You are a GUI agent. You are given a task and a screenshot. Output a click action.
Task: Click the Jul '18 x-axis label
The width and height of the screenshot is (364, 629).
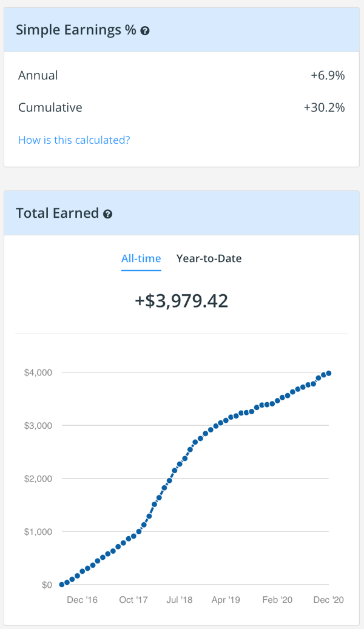coord(179,600)
